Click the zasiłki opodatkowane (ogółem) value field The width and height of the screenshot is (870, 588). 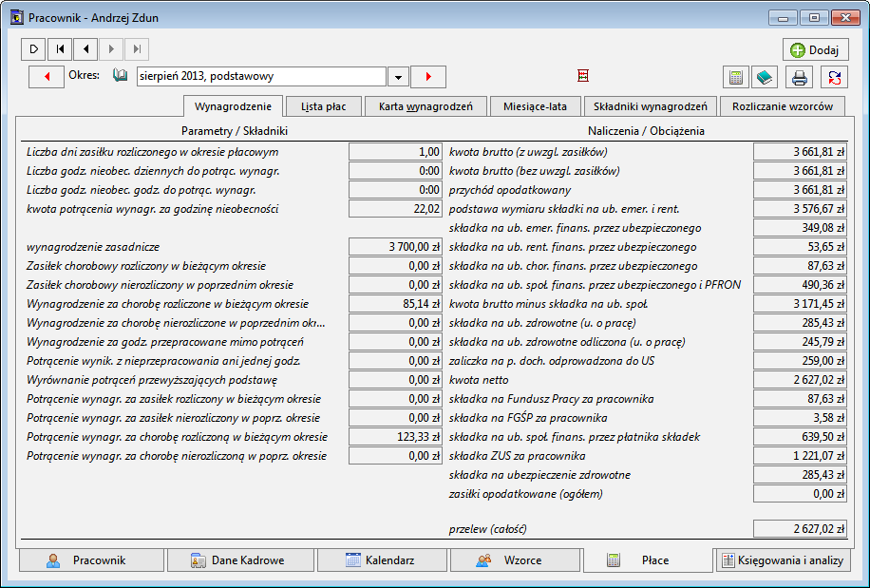click(x=800, y=494)
